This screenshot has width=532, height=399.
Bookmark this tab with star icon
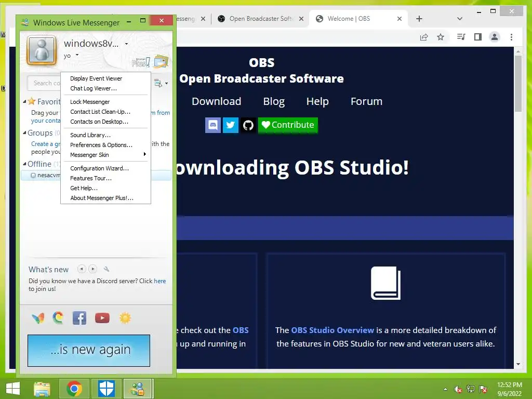click(x=441, y=37)
